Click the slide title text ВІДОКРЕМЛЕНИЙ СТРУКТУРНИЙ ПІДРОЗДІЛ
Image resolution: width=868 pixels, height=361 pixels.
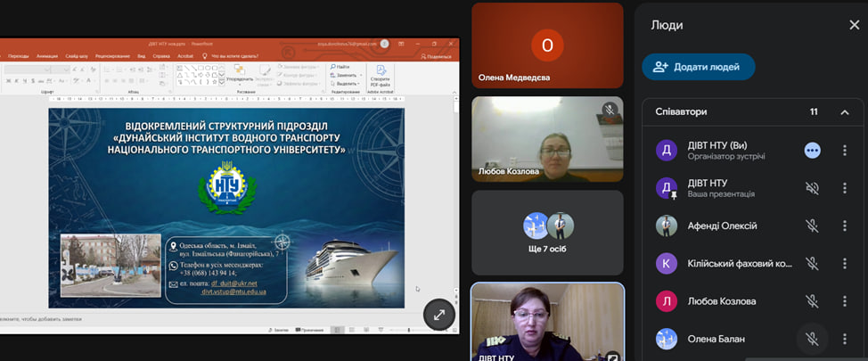point(225,125)
